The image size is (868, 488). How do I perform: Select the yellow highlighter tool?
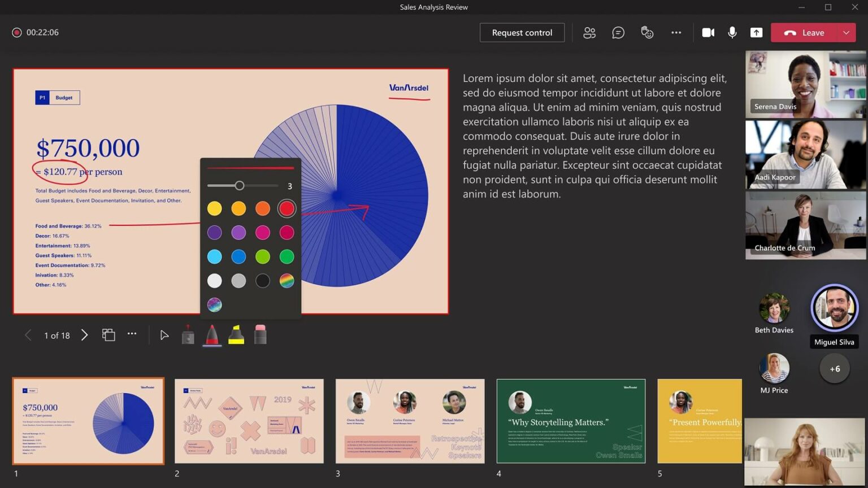coord(236,334)
